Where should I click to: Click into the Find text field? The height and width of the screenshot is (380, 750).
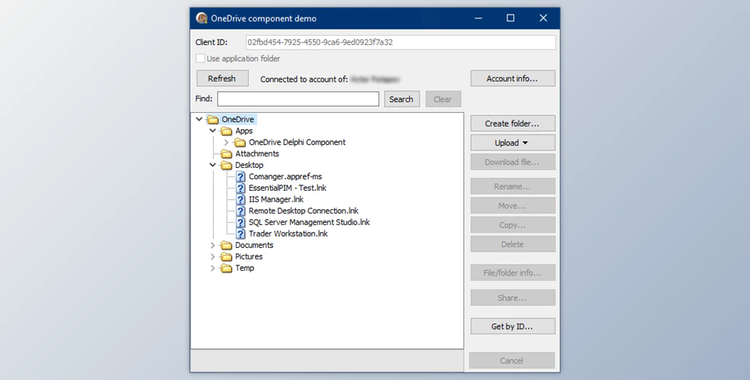(x=298, y=99)
